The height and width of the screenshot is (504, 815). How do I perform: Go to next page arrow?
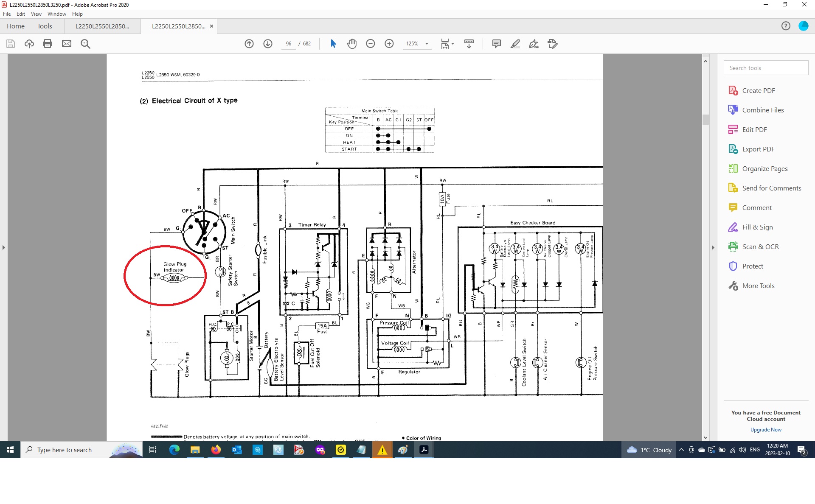tap(268, 44)
